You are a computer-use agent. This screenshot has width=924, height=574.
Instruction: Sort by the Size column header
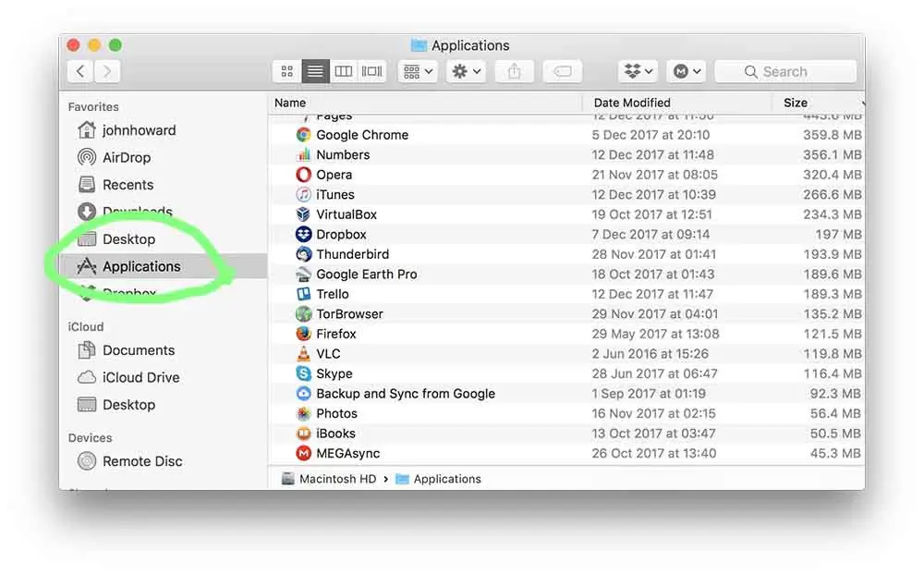(x=795, y=103)
